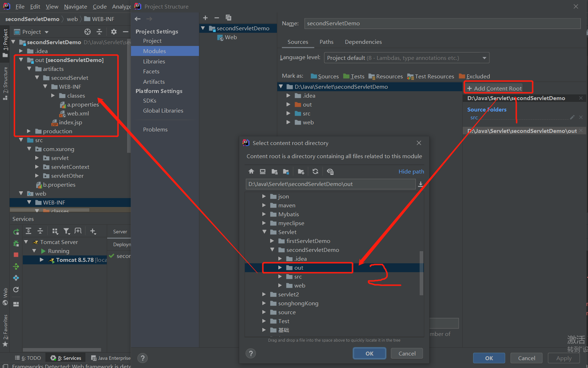Select Libraries in Project Settings

point(154,61)
